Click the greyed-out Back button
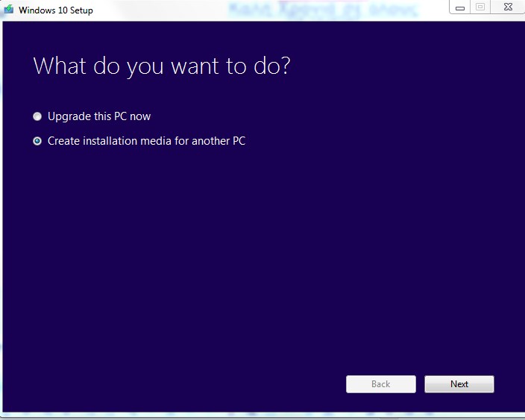The width and height of the screenshot is (525, 420). coord(380,384)
